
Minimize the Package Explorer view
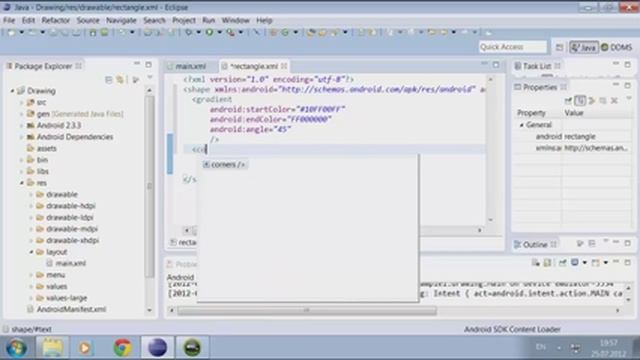(x=137, y=64)
